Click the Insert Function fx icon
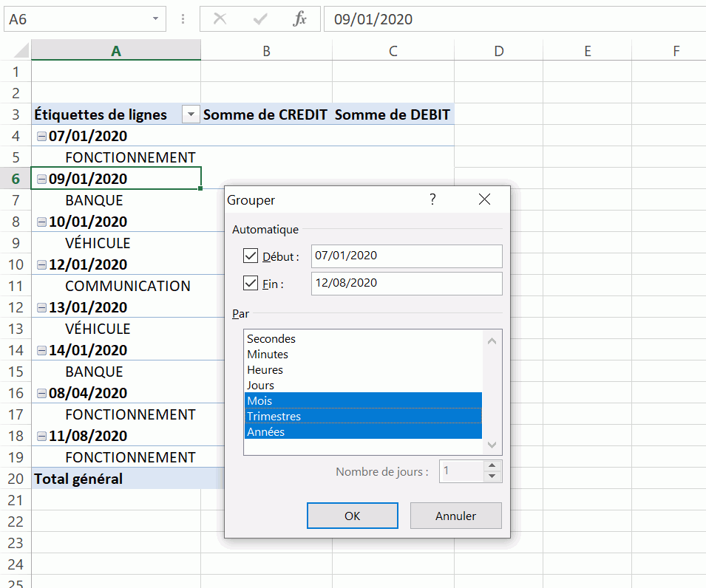Image resolution: width=706 pixels, height=588 pixels. tap(299, 19)
